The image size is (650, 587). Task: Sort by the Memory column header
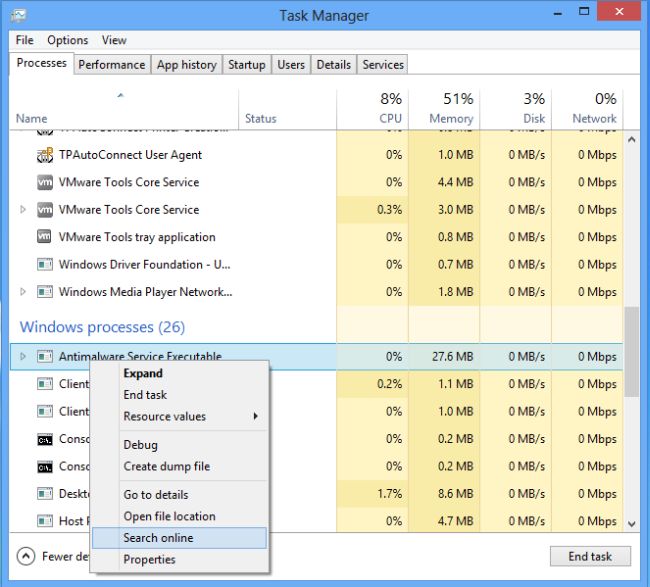[x=444, y=109]
